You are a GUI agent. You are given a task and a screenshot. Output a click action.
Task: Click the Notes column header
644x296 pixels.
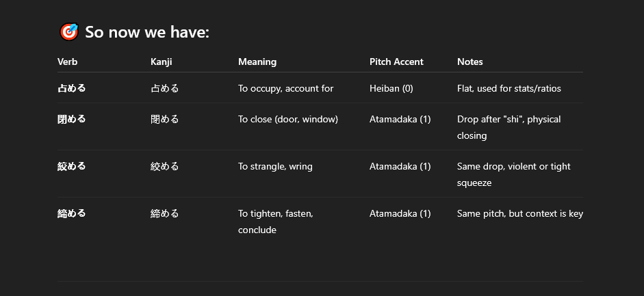470,62
